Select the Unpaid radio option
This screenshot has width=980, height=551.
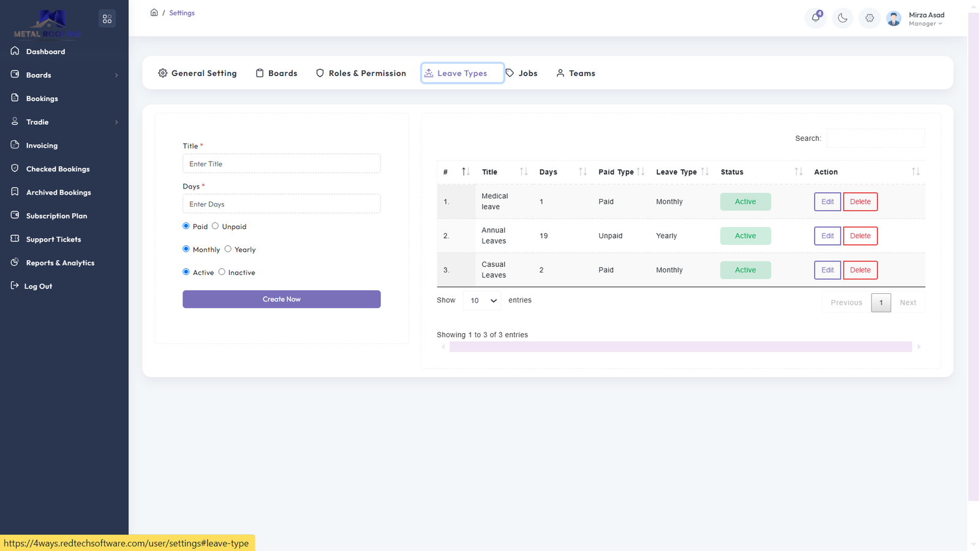[x=215, y=226]
